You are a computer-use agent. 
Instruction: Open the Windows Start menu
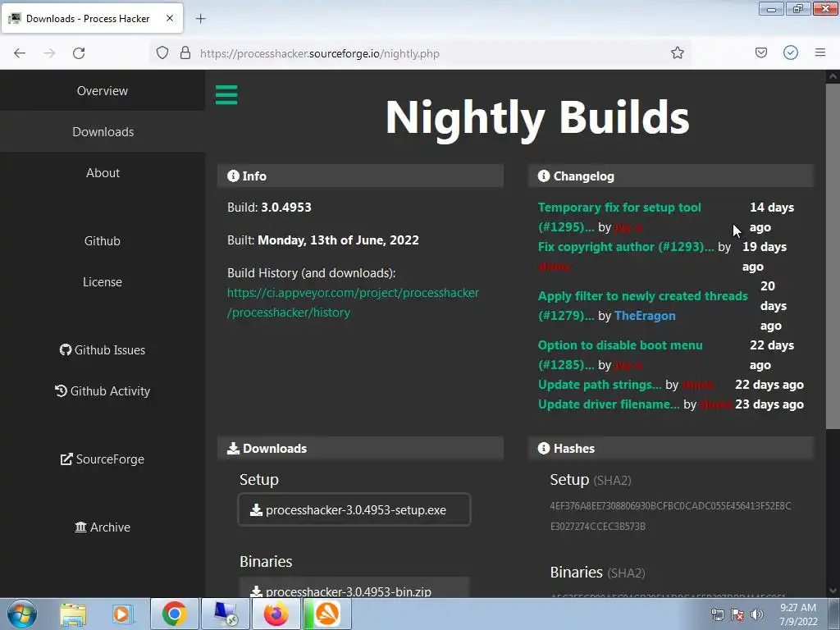(22, 614)
